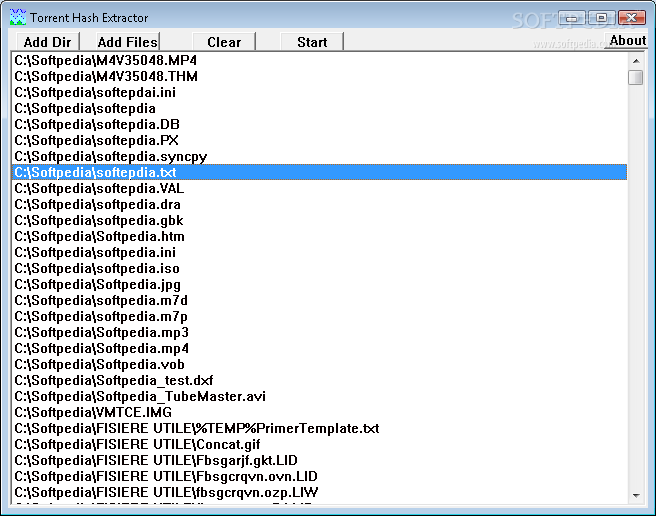Select the VMTCE.IMG entry

[319, 412]
